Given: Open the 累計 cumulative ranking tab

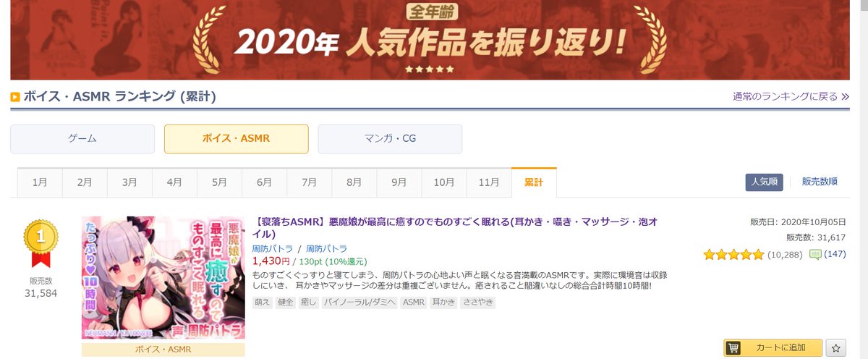Looking at the screenshot, I should tap(534, 182).
